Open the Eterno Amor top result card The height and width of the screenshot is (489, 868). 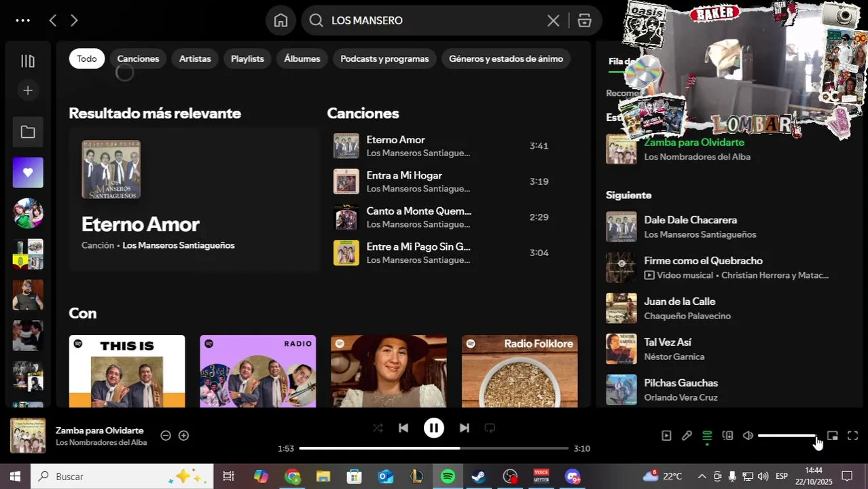194,200
